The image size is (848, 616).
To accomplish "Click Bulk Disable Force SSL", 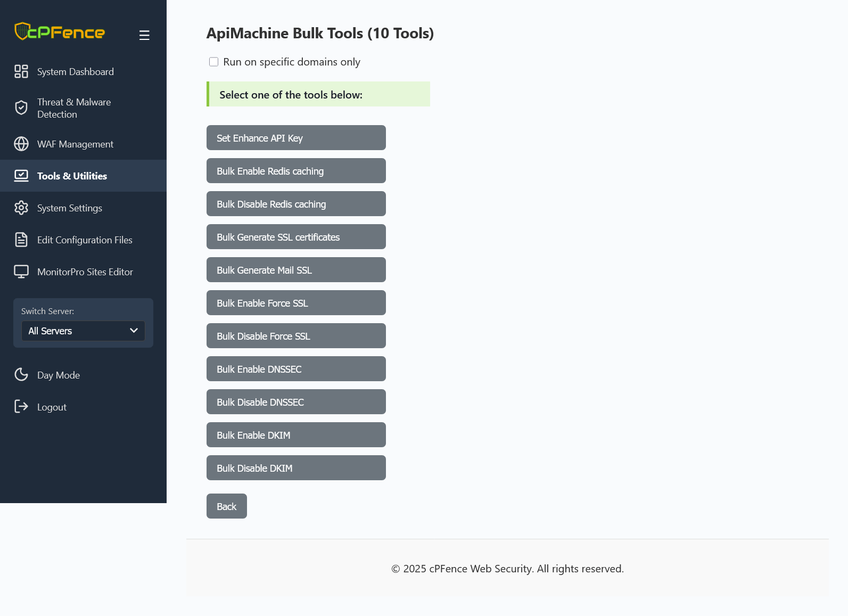I will (x=296, y=336).
